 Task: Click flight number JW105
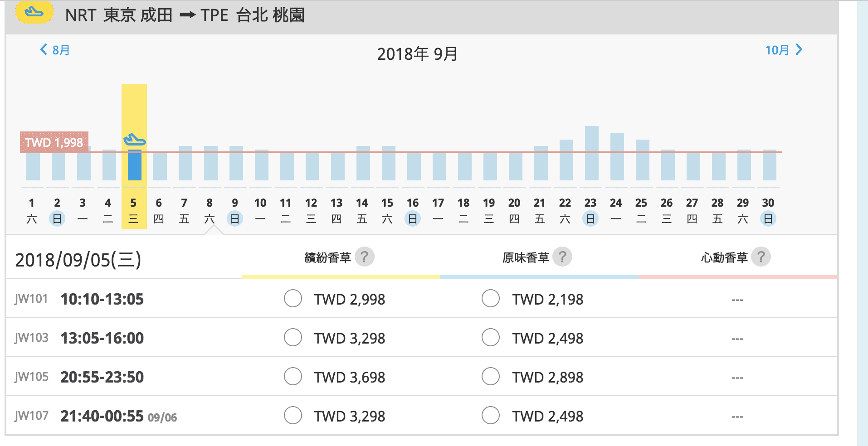pyautogui.click(x=31, y=377)
